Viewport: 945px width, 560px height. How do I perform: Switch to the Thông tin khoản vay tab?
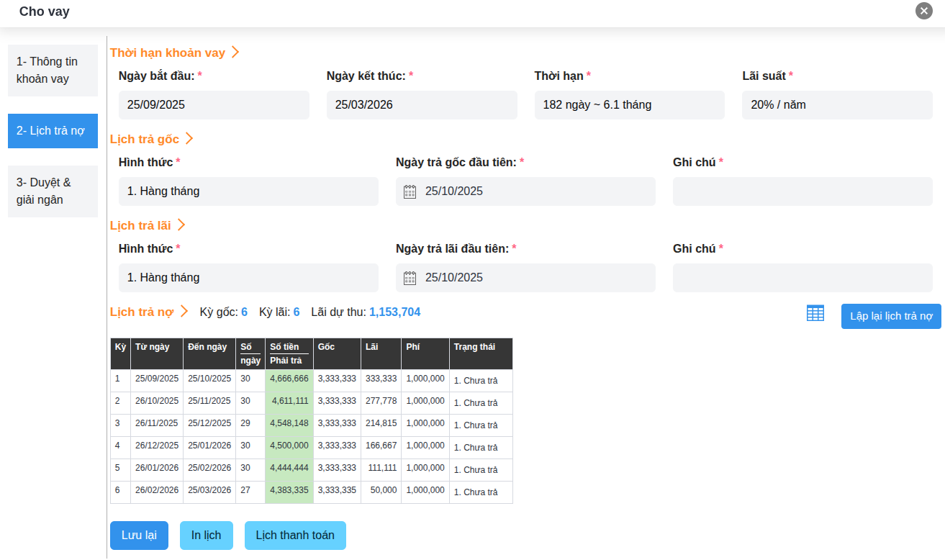tap(53, 71)
